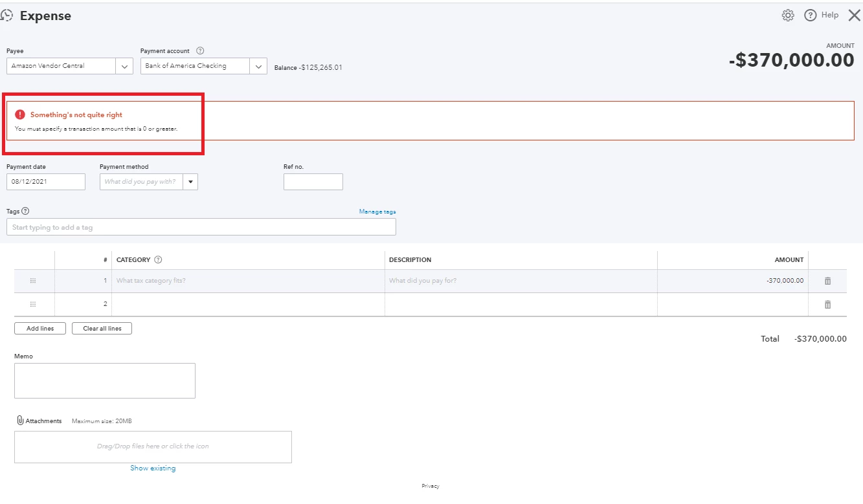Click the Category column help icon
This screenshot has width=863, height=504.
tap(158, 260)
